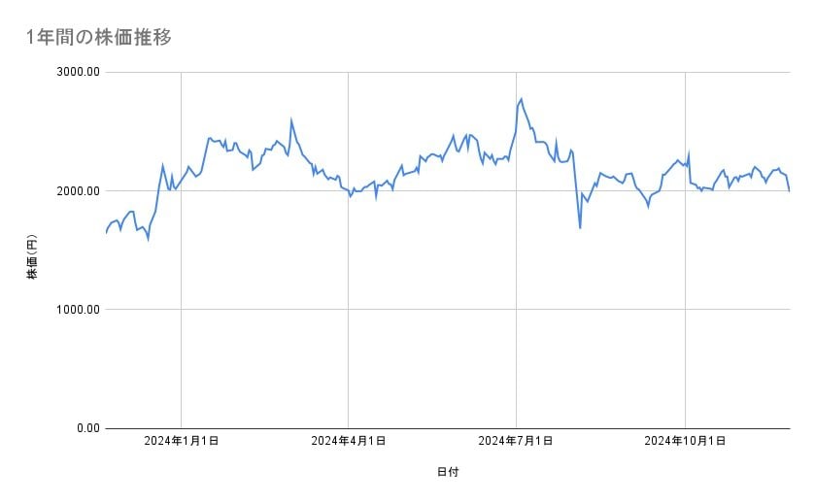Select the 2024年4月1日 x-axis label
Image resolution: width=815 pixels, height=504 pixels.
click(x=349, y=441)
